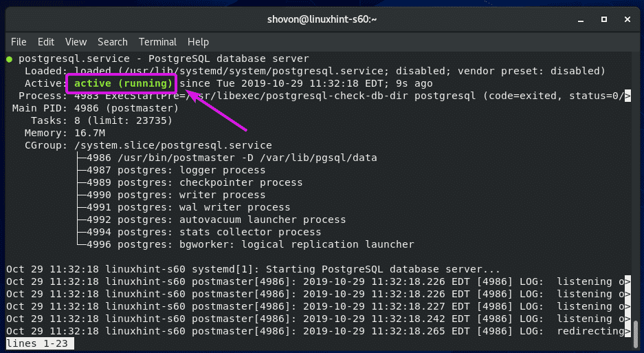Click the 'lines 1-23' pager indicator

click(39, 343)
